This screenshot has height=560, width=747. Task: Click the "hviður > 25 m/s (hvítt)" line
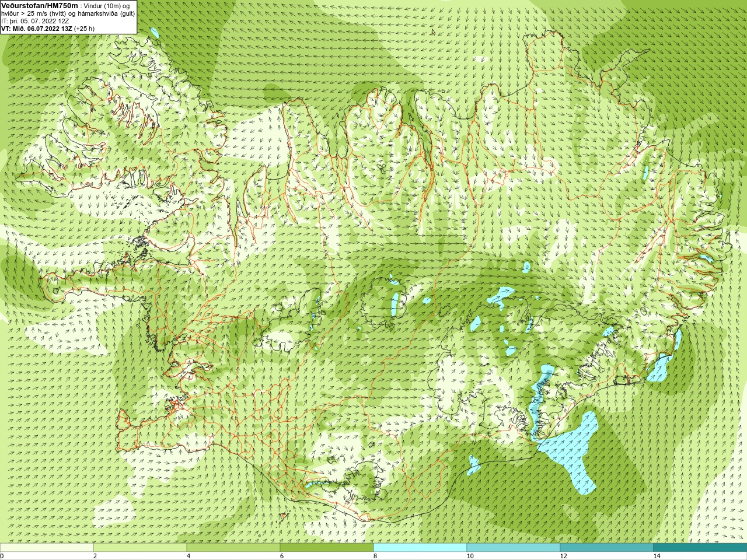tap(34, 13)
